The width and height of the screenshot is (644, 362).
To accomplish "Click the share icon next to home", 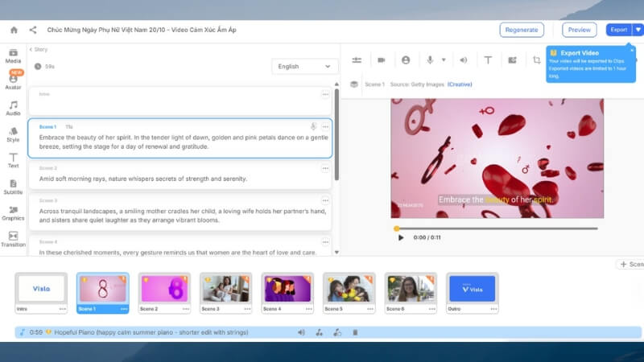I will pos(33,30).
